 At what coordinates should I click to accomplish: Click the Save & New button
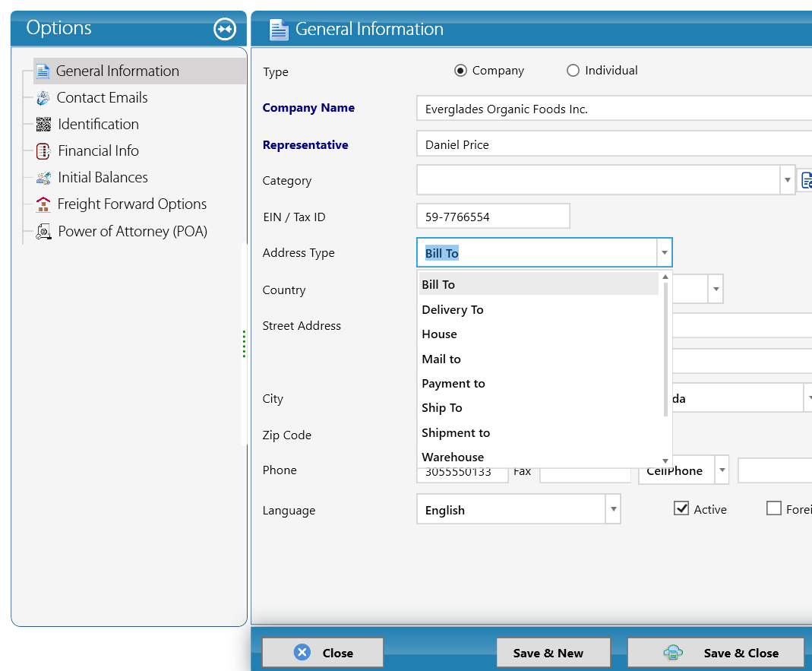point(553,652)
